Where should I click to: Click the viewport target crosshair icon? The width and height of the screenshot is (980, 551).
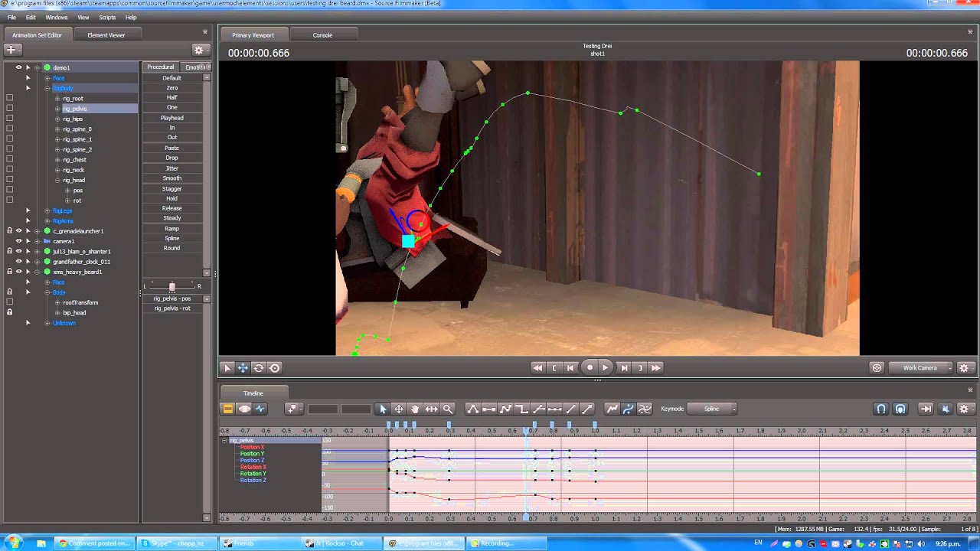pos(877,368)
